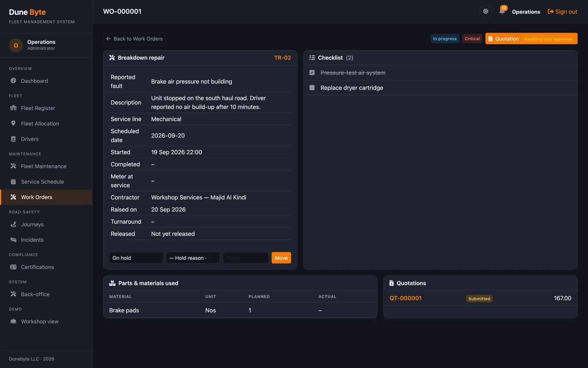The width and height of the screenshot is (588, 368).
Task: Click the Dune Byte logo text
Action: tap(28, 12)
